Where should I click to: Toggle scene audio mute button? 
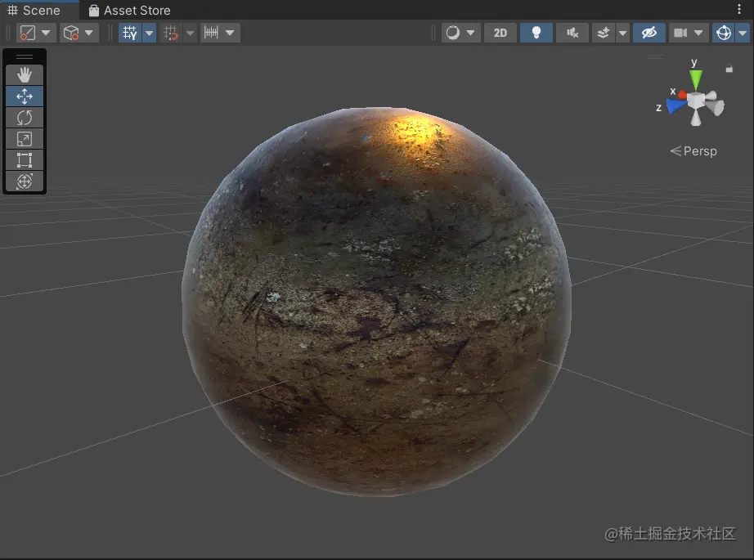(572, 33)
